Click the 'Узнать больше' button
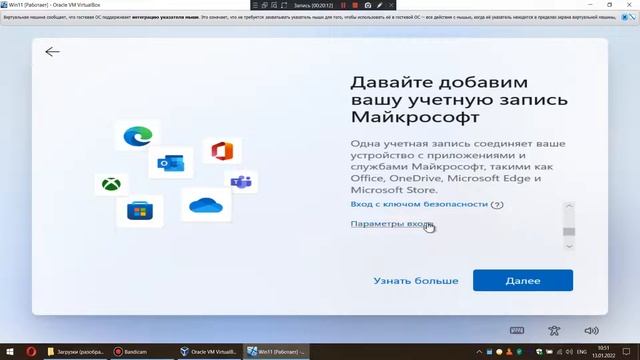 pyautogui.click(x=416, y=281)
